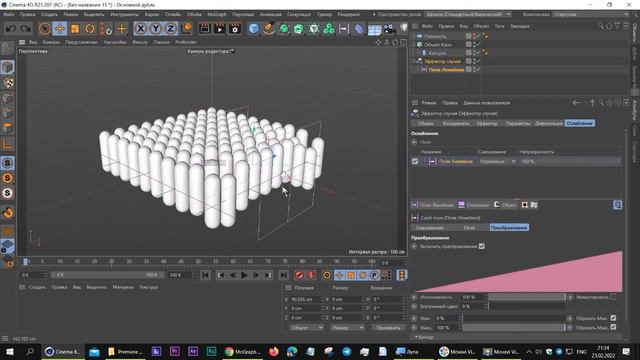Click the Spline Pen icon
The width and height of the screenshot is (640, 360).
[x=269, y=29]
